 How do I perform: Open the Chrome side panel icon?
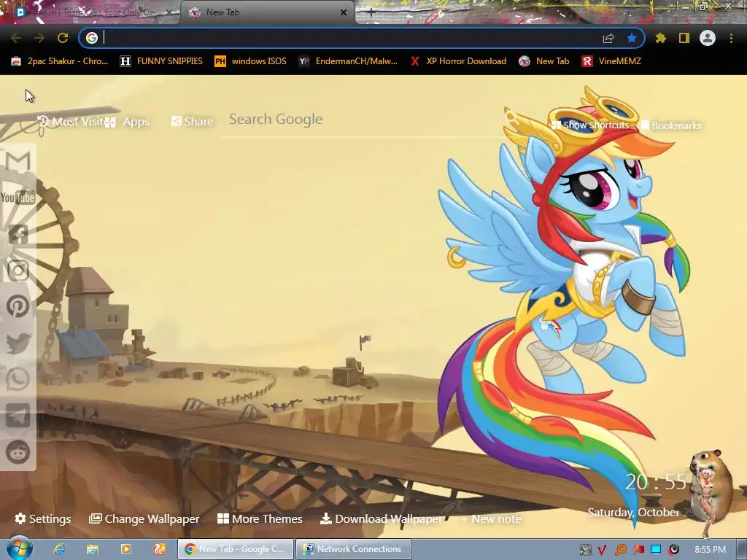[x=684, y=38]
